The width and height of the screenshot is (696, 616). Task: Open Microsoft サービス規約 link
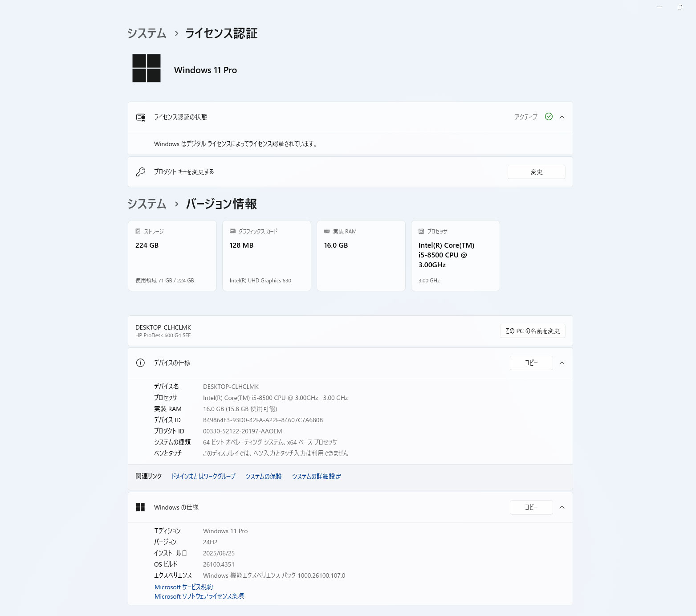click(x=183, y=587)
